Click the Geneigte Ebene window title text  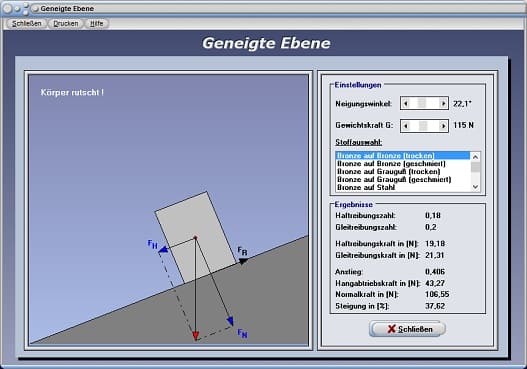67,8
